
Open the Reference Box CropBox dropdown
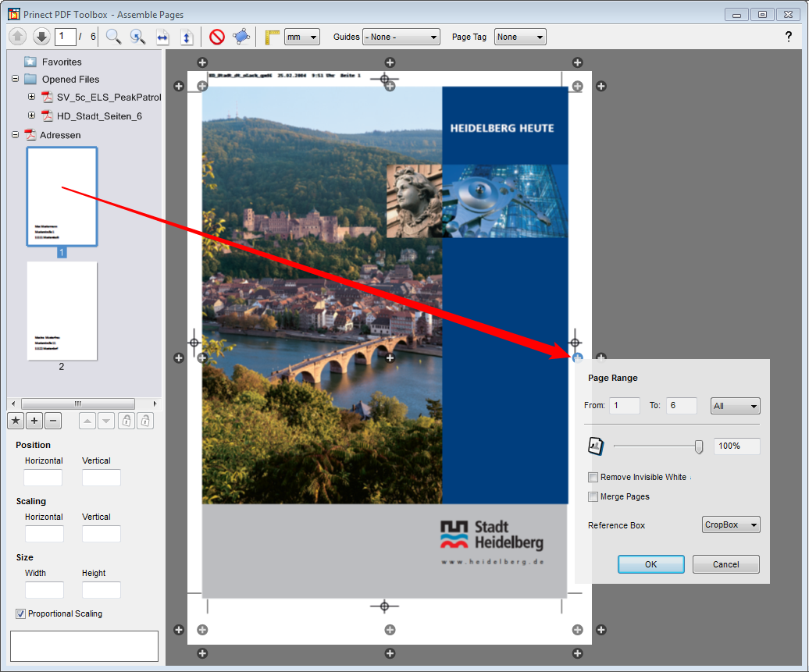tap(731, 525)
